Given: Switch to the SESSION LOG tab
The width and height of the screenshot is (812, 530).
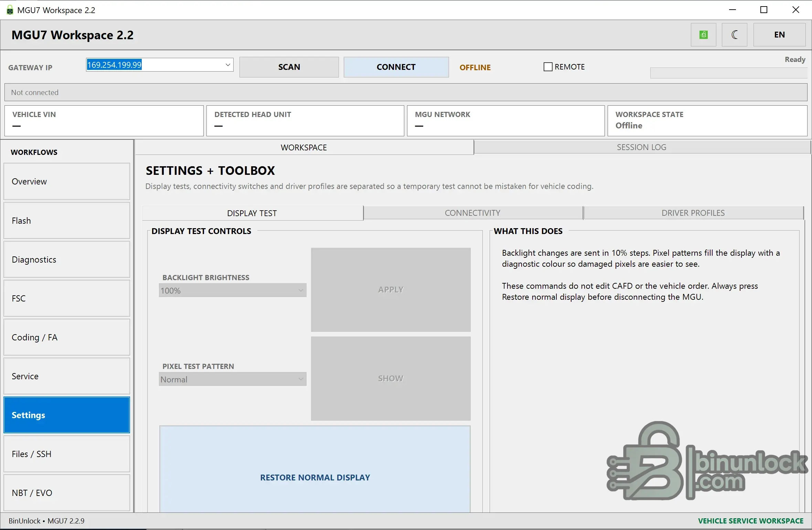Looking at the screenshot, I should point(642,147).
